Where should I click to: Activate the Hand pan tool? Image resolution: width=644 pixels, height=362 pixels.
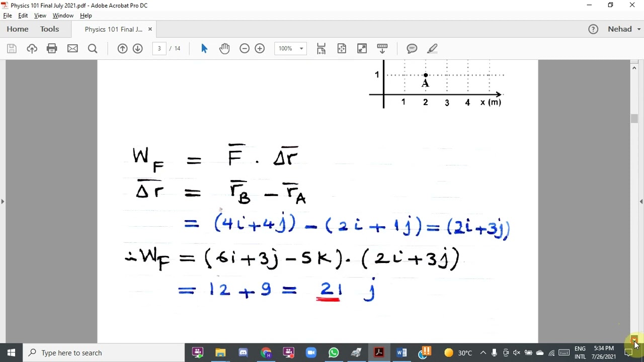pyautogui.click(x=224, y=48)
